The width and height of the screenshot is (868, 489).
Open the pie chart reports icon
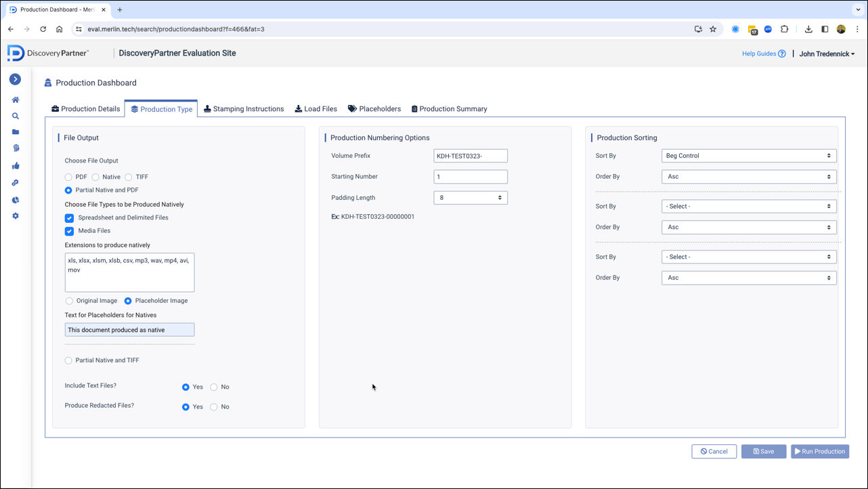pyautogui.click(x=16, y=200)
